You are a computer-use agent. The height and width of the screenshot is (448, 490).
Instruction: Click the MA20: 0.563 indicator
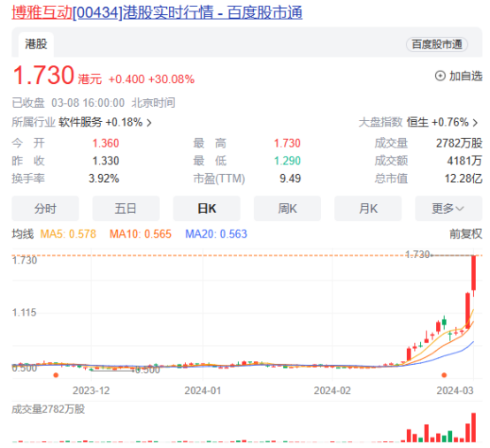pos(216,234)
